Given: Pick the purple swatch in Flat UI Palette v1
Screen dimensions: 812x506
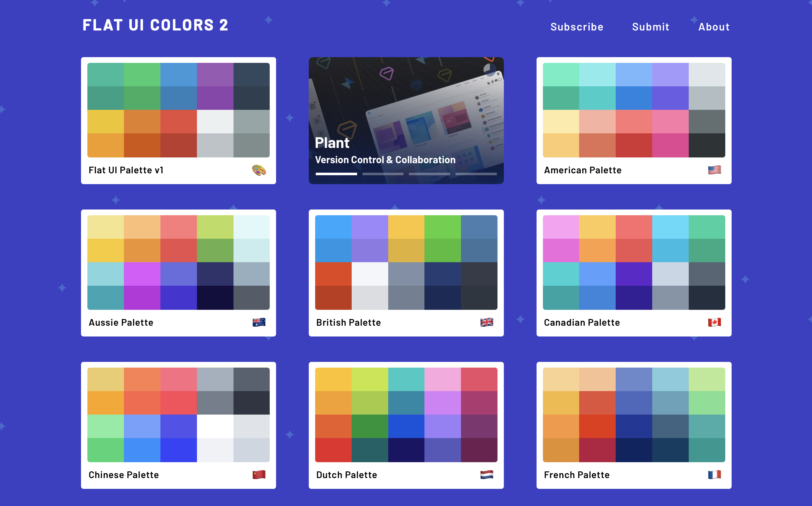Looking at the screenshot, I should click(x=215, y=75).
